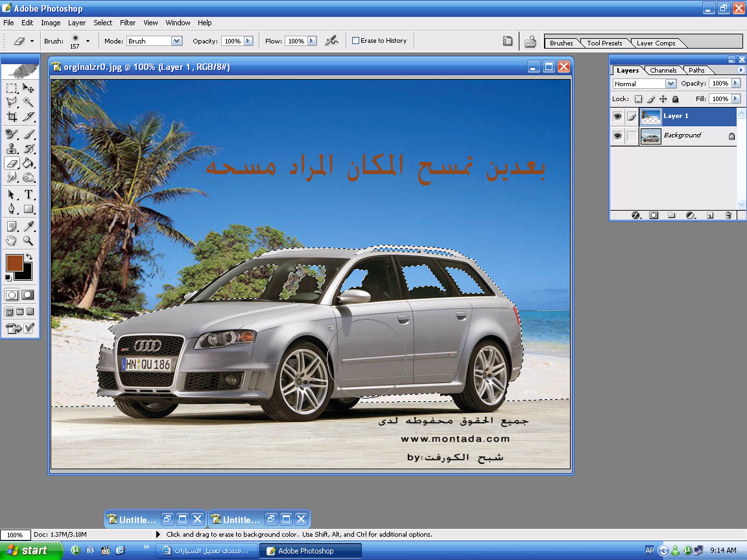Image resolution: width=747 pixels, height=560 pixels.
Task: Choose the Healing Brush tool
Action: (x=12, y=134)
